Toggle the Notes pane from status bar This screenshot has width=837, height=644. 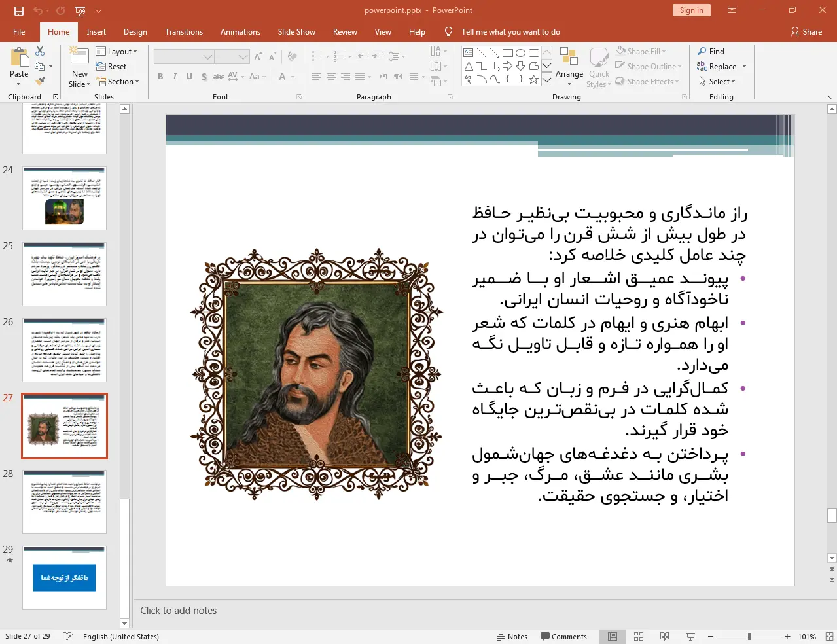click(x=512, y=637)
